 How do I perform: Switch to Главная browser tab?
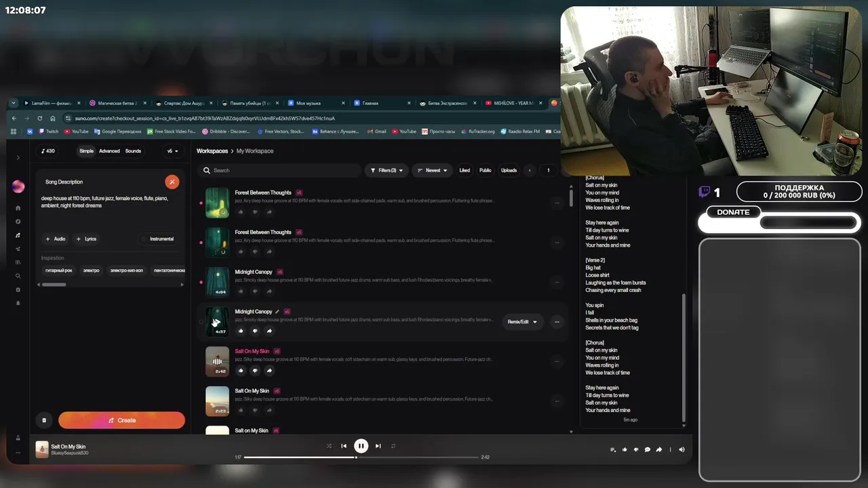pyautogui.click(x=380, y=103)
